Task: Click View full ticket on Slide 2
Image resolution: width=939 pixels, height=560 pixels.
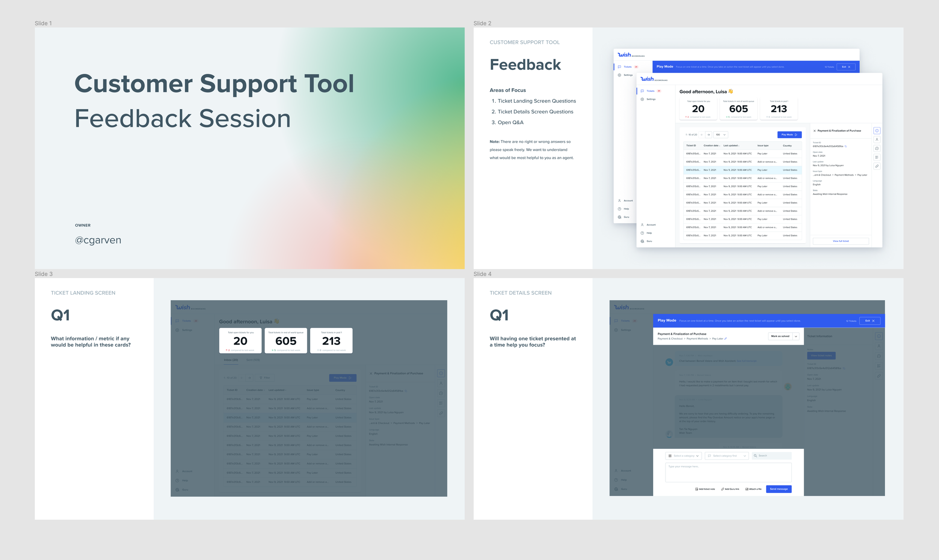Action: (x=841, y=241)
